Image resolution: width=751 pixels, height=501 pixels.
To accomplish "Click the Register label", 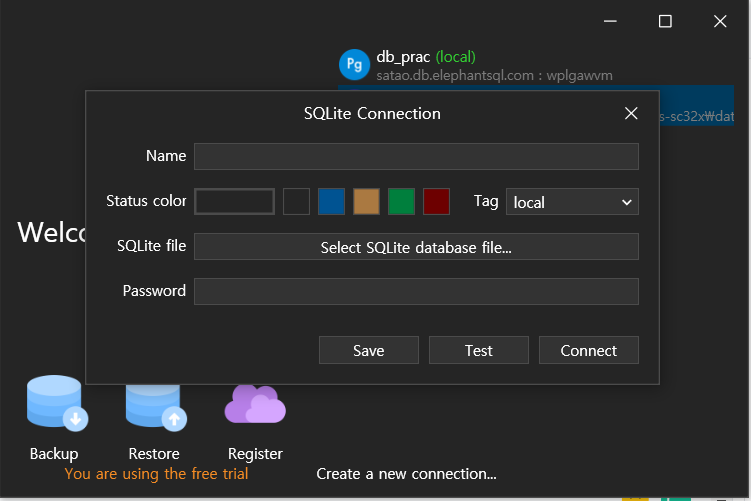I will tap(255, 454).
